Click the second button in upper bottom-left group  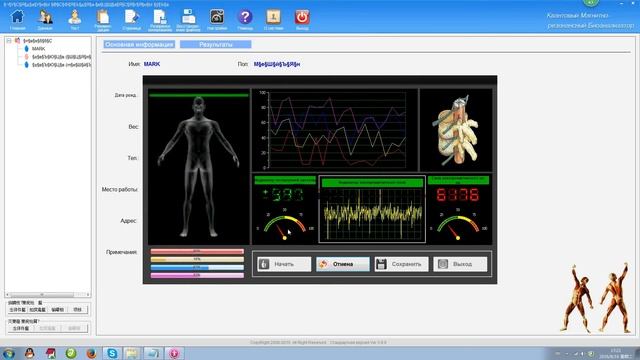click(x=38, y=310)
